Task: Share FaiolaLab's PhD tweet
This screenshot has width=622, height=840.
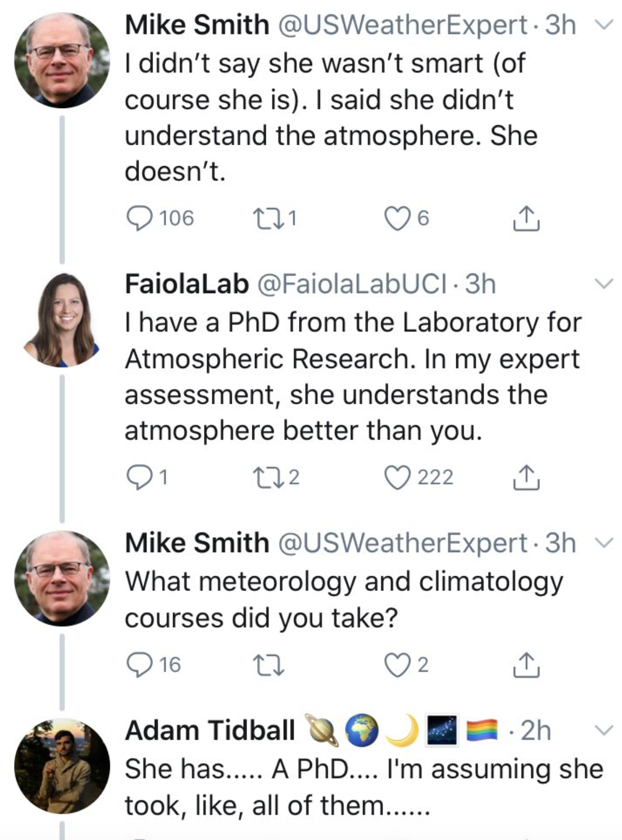Action: coord(526,478)
